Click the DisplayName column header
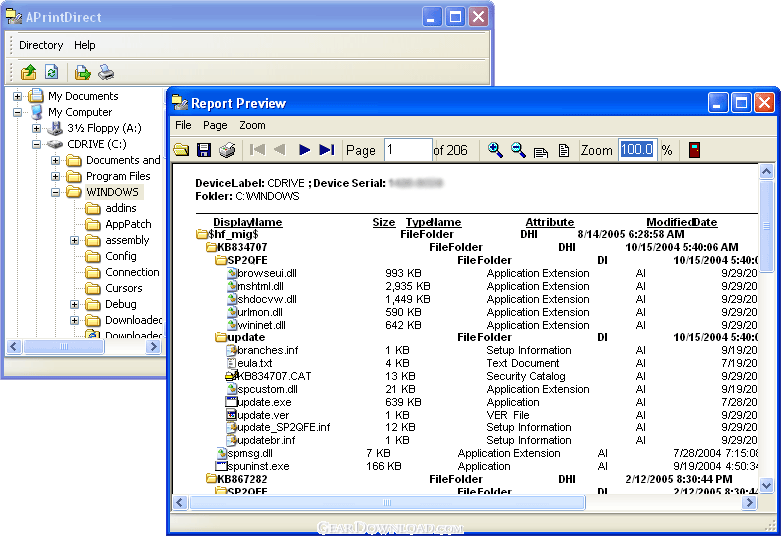Viewport: 781px width, 536px height. pyautogui.click(x=248, y=222)
